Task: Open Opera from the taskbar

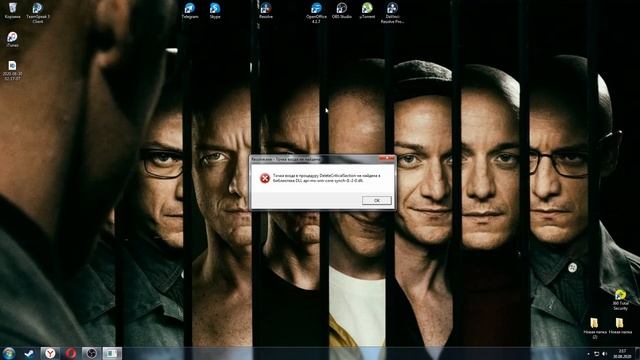Action: coord(71,353)
